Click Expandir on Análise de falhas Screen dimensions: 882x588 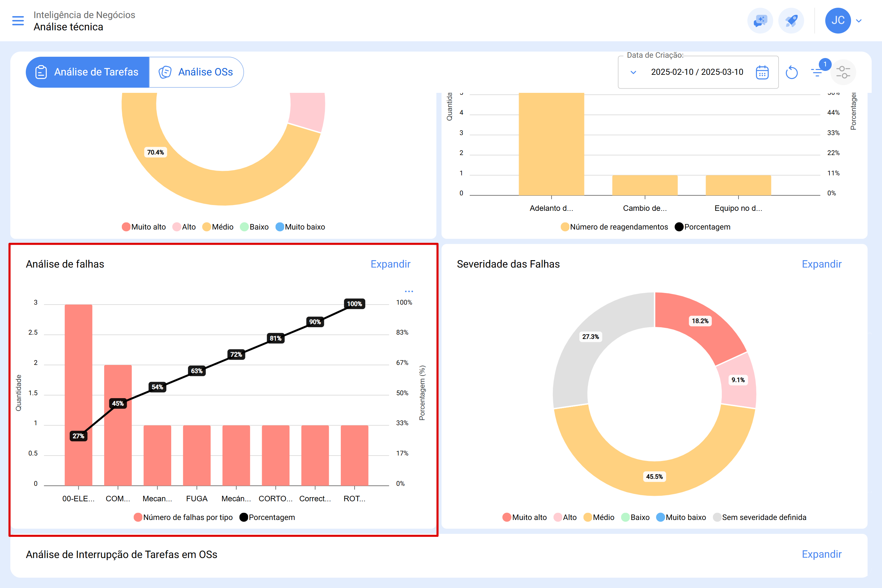click(x=390, y=264)
